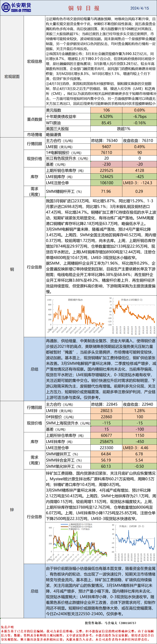Select the LME铜库存 label
The width and height of the screenshot is (157, 644).
pyautogui.click(x=59, y=177)
